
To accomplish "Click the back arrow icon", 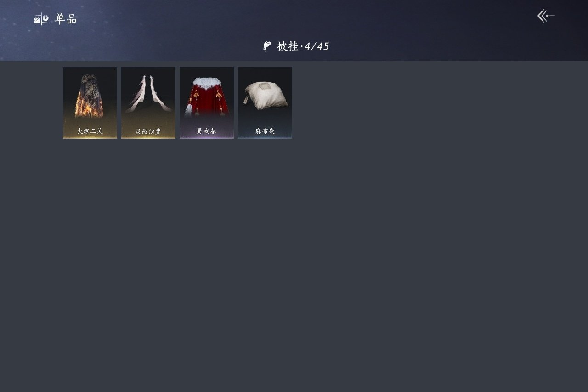I will (546, 16).
